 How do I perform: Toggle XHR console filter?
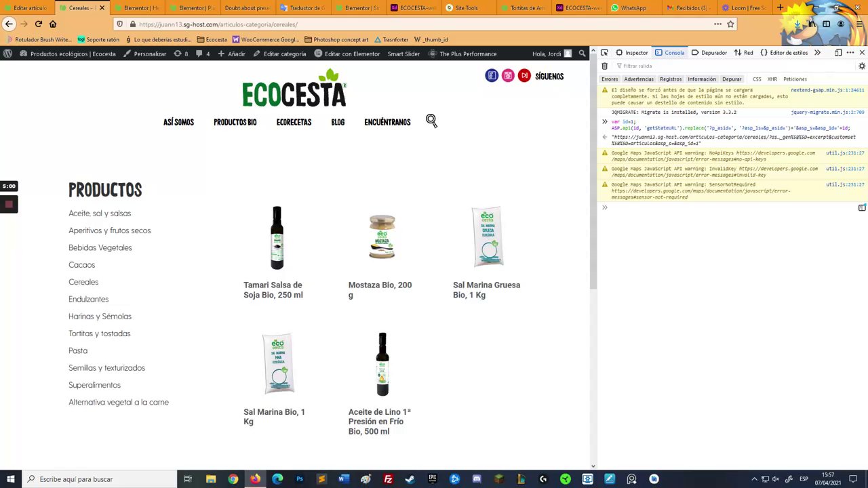(772, 79)
